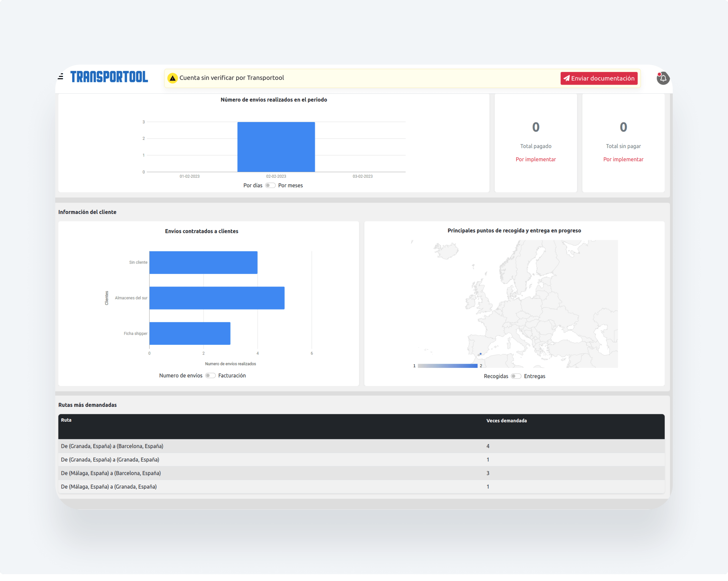The image size is (728, 581).
Task: Open the notifications bell
Action: click(x=663, y=78)
